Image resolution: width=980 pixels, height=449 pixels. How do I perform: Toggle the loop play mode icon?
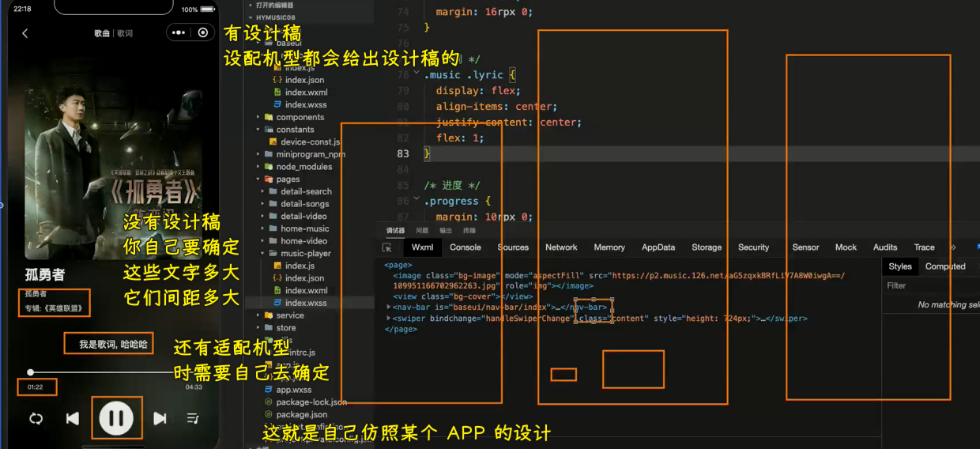(x=36, y=418)
